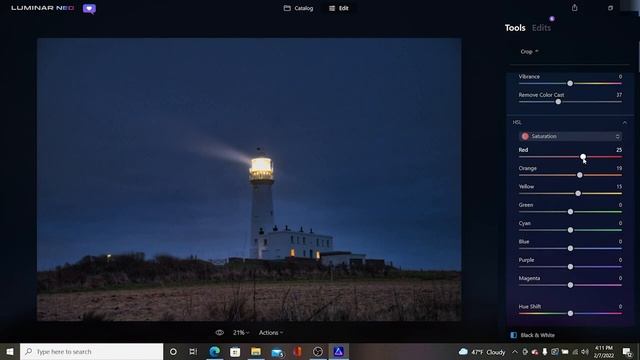This screenshot has height=360, width=640.
Task: Expand the Crop tool
Action: (529, 51)
